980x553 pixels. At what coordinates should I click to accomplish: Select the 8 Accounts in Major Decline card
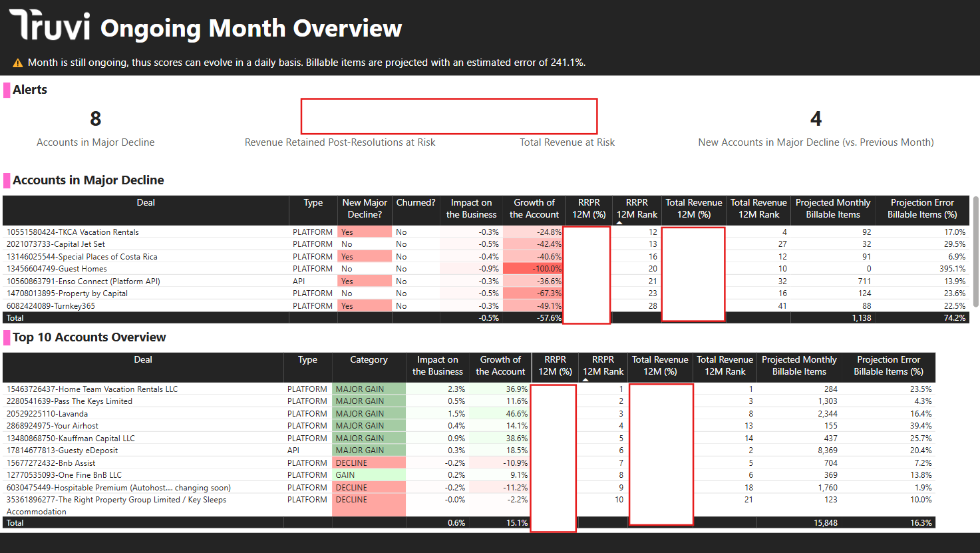point(95,128)
